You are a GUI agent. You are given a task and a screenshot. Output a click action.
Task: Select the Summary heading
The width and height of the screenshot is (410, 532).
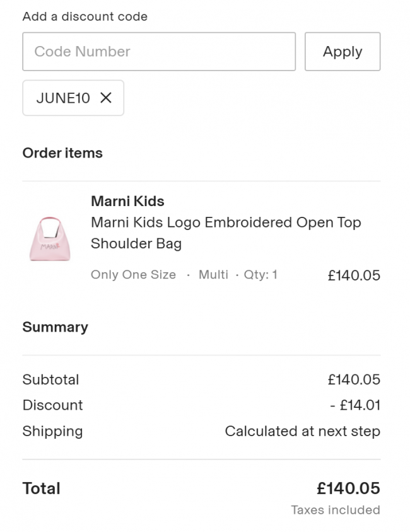[x=56, y=327]
